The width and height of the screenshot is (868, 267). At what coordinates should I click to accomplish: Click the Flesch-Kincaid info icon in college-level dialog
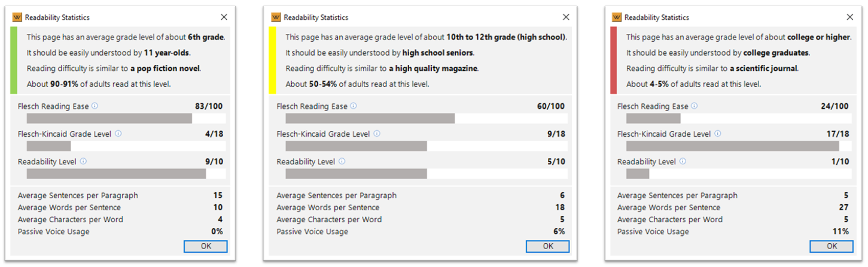tap(718, 134)
